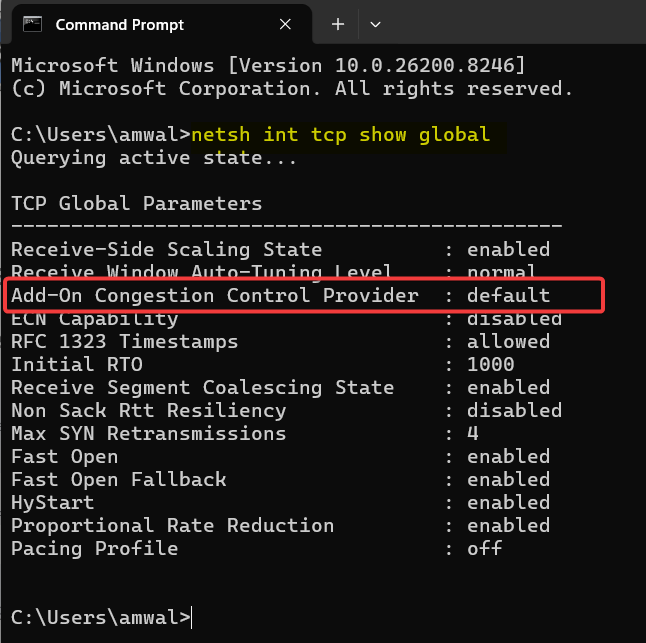The height and width of the screenshot is (643, 646).
Task: Click the Add-On Congestion Control Provider label
Action: coord(214,296)
